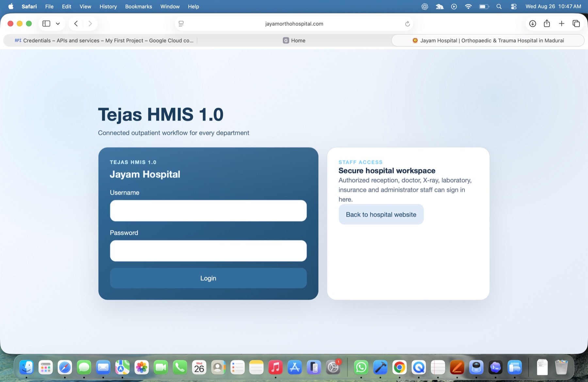This screenshot has width=588, height=382.
Task: Open the History menu
Action: pos(108,7)
